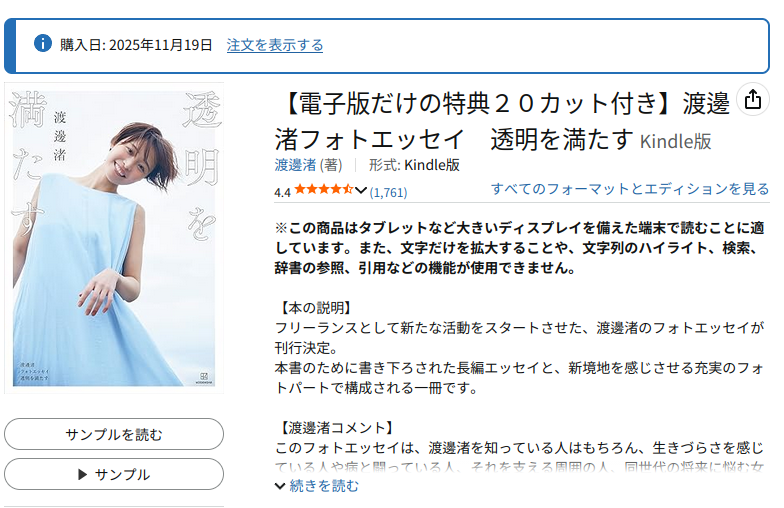Open the 注文を表示する order link

[274, 45]
